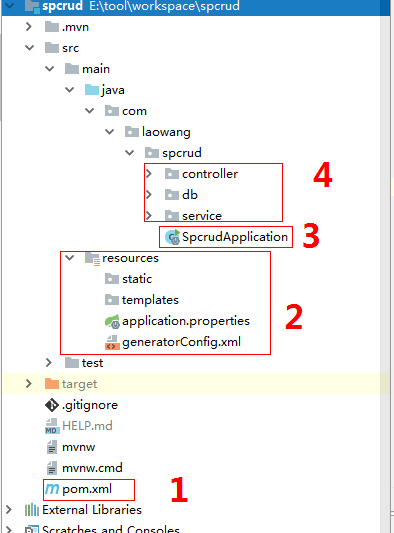Collapse the src folder arrow
Viewport: 394px width, 533px height.
tap(30, 48)
